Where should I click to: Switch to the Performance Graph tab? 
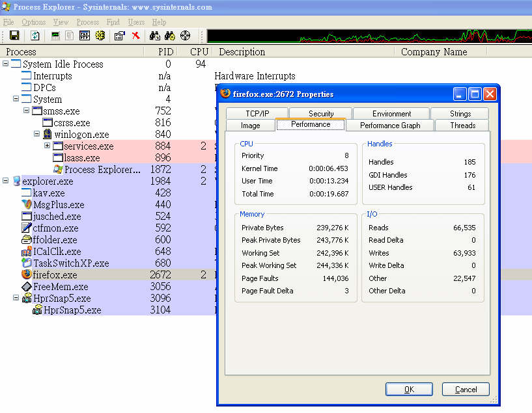[x=389, y=126]
